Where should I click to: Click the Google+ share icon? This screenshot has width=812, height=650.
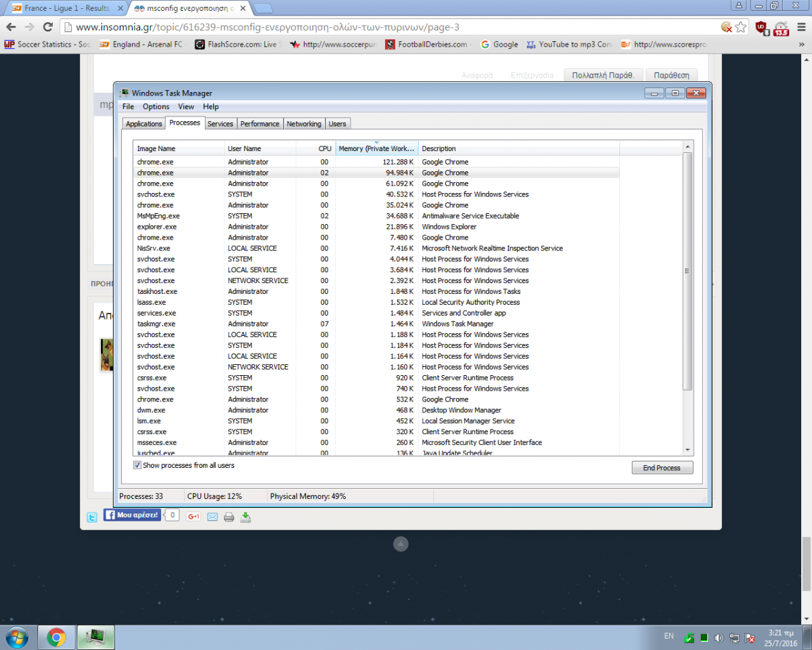(x=194, y=517)
